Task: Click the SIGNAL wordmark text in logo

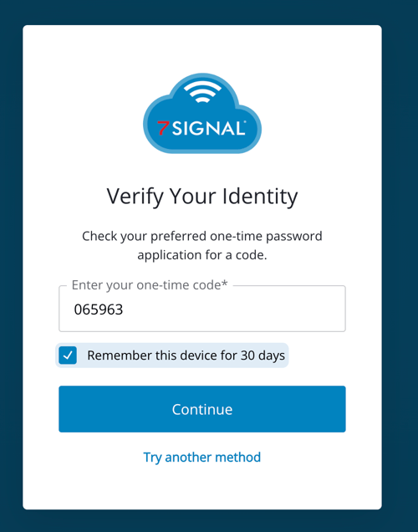Action: point(208,129)
